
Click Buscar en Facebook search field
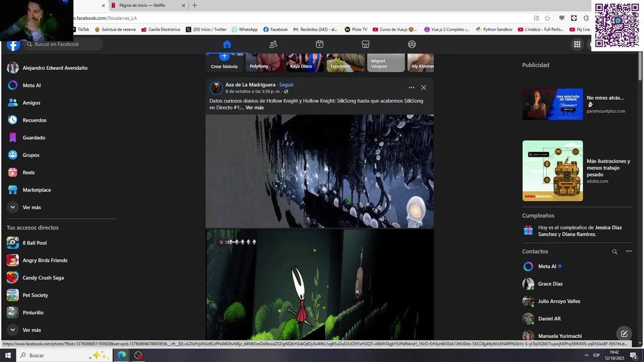(x=63, y=44)
